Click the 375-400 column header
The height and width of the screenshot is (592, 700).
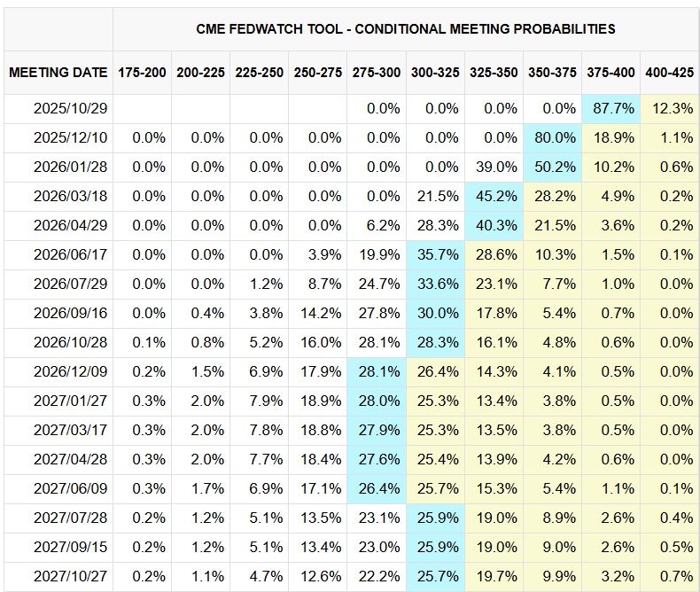[611, 72]
